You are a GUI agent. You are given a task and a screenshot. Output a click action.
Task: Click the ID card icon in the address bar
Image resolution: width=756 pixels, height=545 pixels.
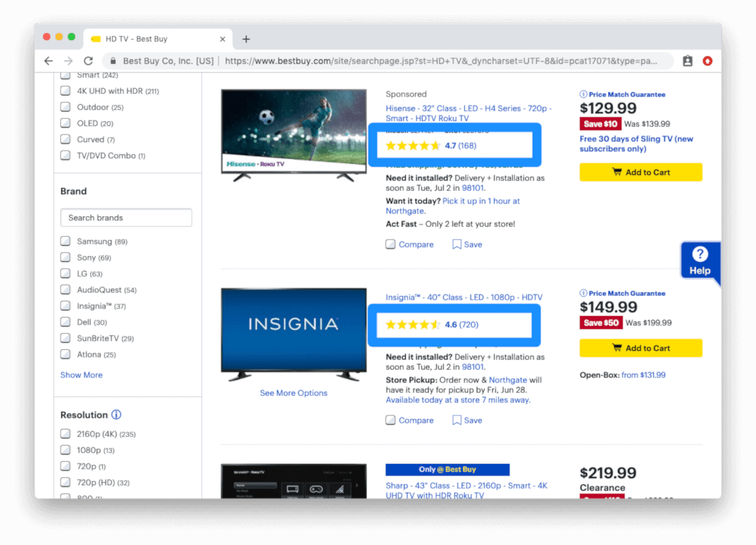coord(687,61)
